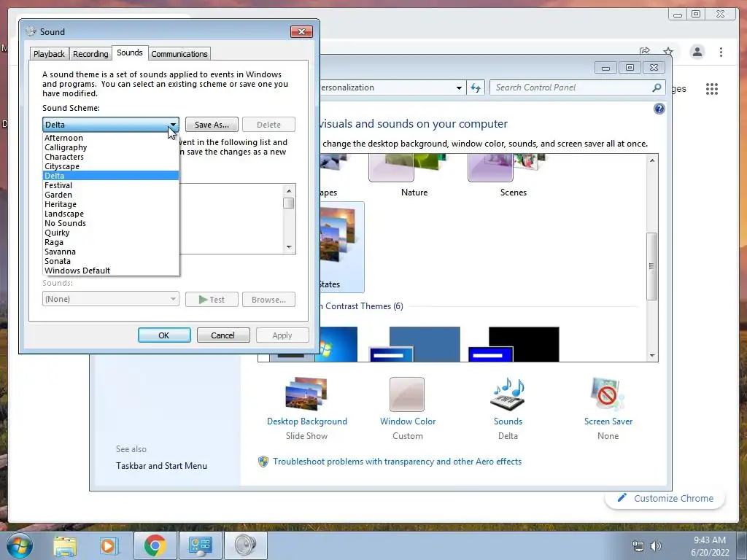Pick Garden sound scheme
The image size is (747, 560).
click(111, 195)
